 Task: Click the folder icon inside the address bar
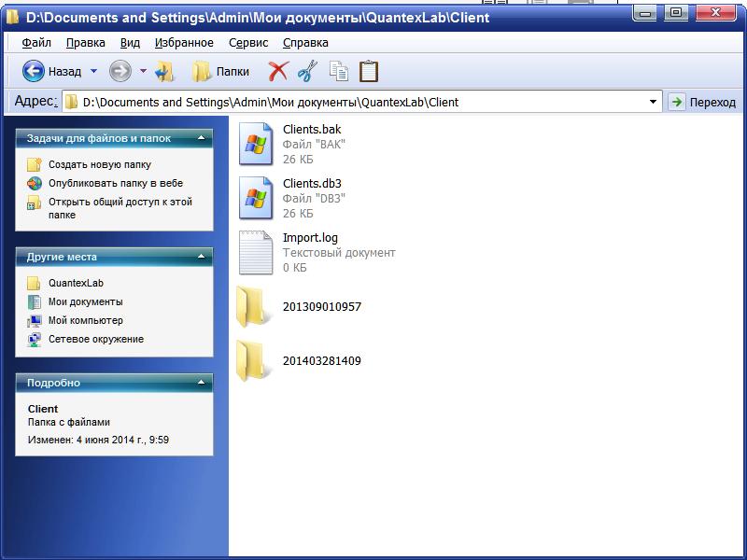tap(72, 102)
